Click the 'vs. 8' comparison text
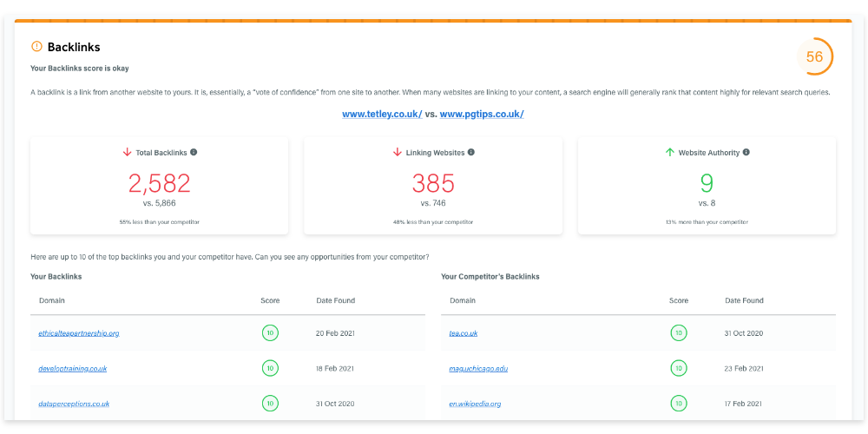 click(707, 203)
